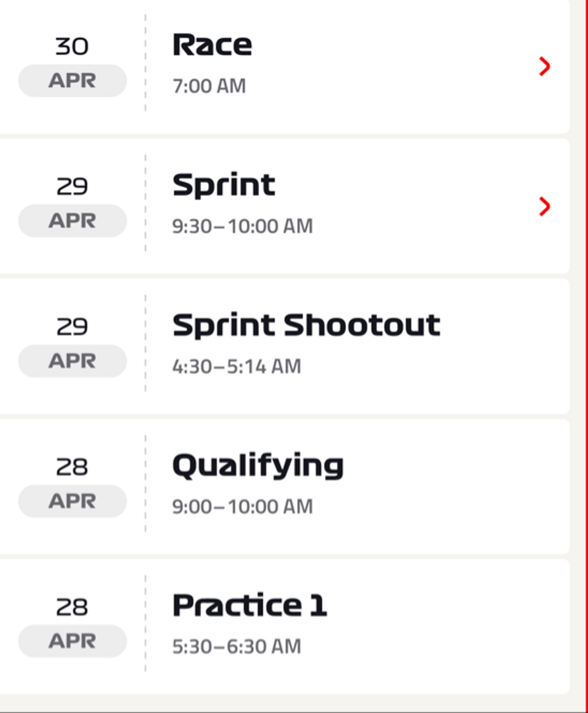
Task: Select the Race session title
Action: [x=212, y=45]
